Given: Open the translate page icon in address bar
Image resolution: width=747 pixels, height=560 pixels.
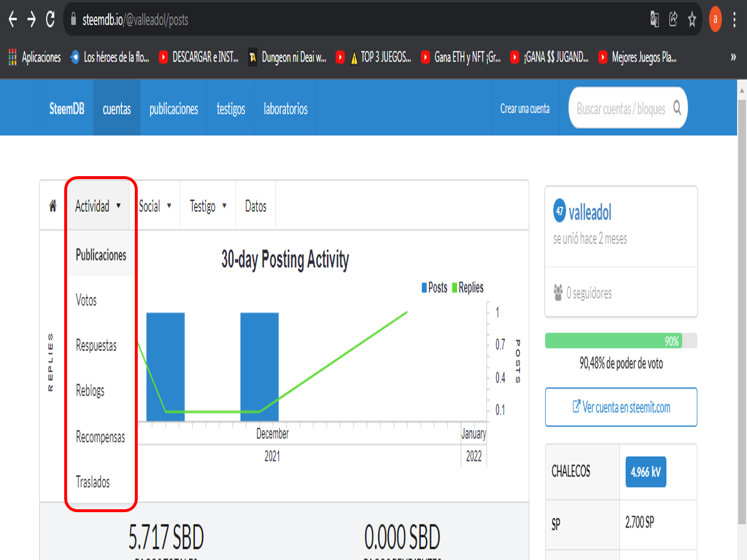Looking at the screenshot, I should point(655,20).
